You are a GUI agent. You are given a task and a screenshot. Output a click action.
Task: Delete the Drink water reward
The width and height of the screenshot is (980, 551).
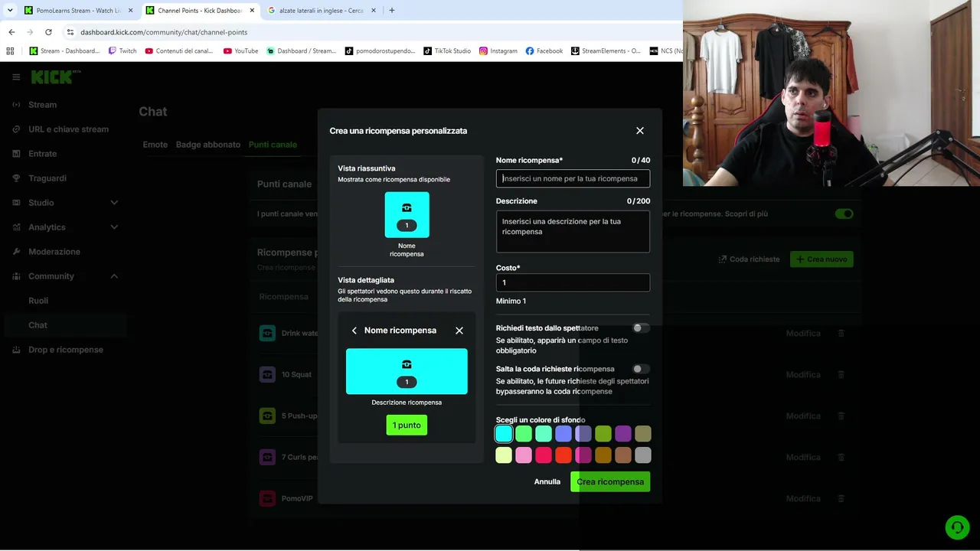[x=841, y=334]
